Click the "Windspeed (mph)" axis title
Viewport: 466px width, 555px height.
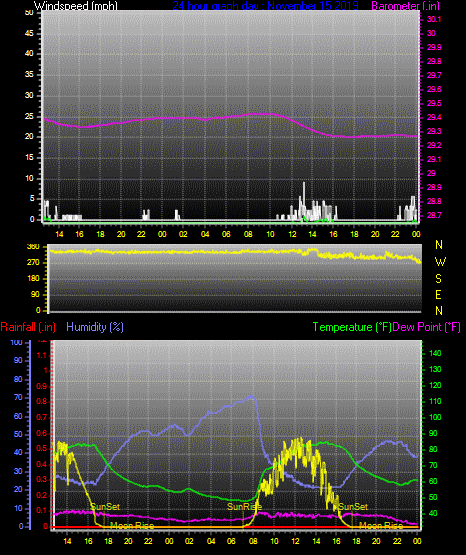click(x=76, y=5)
